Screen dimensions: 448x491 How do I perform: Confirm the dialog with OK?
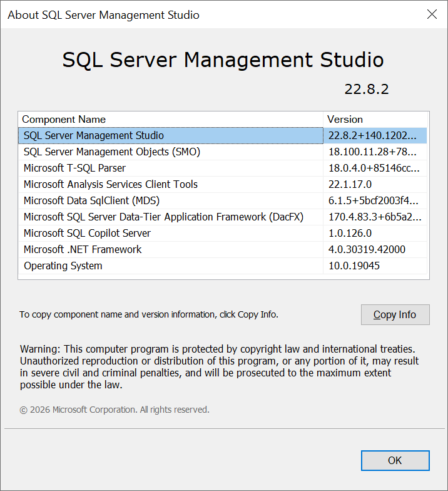coord(395,460)
